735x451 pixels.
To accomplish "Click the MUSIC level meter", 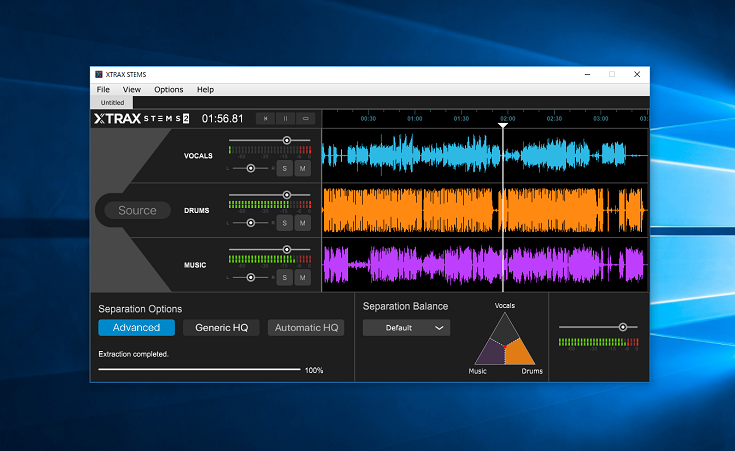I will point(270,259).
